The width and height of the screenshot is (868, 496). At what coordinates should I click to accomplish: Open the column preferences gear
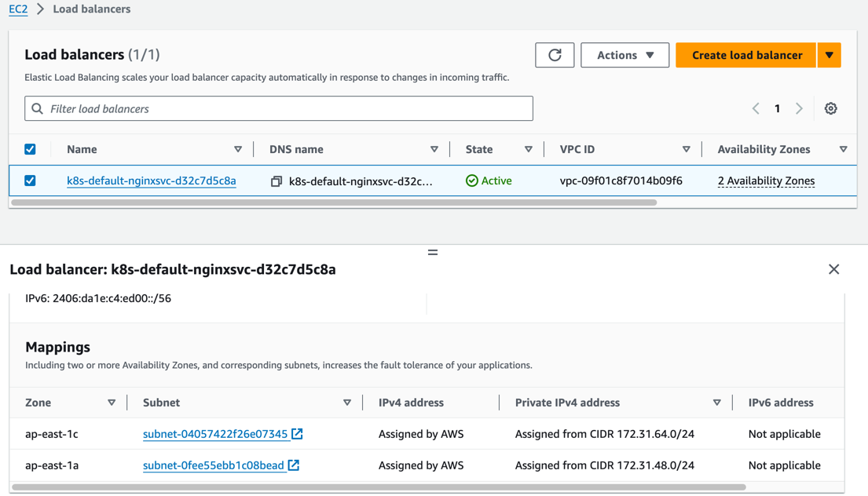[x=830, y=108]
